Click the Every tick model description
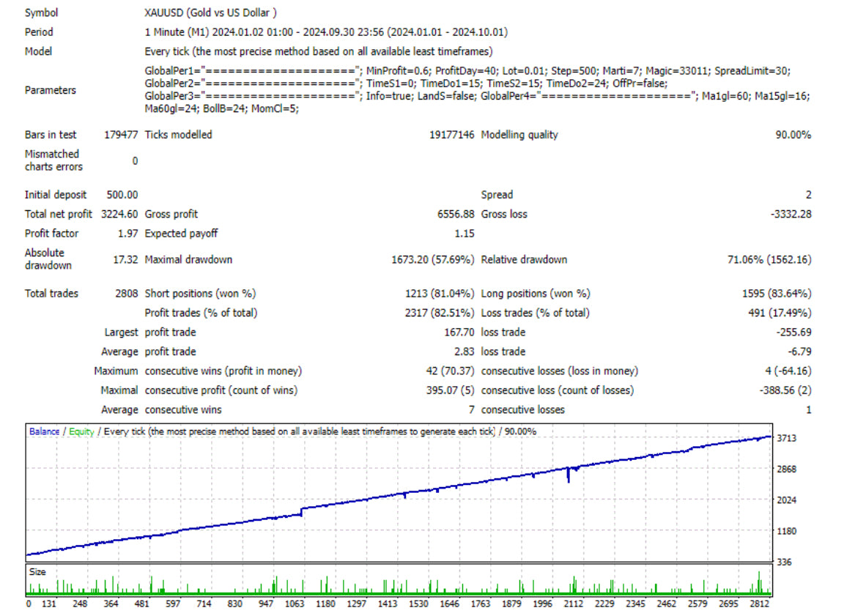 (319, 51)
